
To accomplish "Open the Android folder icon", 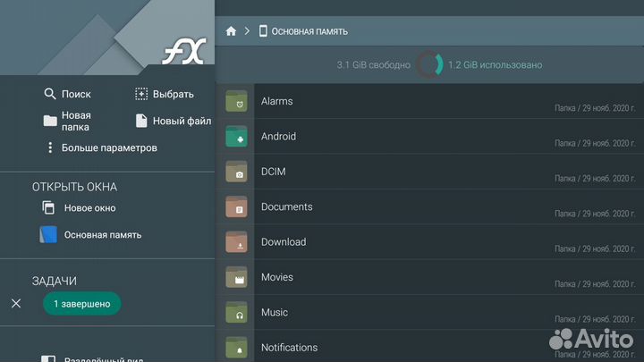I will tap(236, 138).
